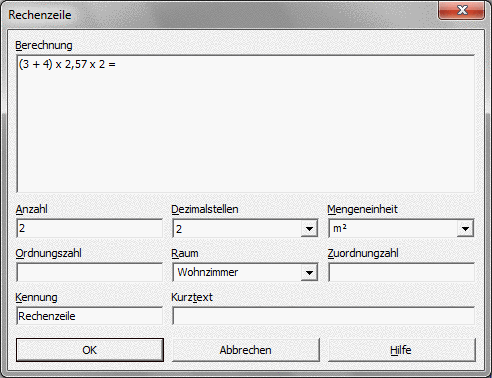Click the Raum label
The width and height of the screenshot is (492, 378).
click(x=185, y=253)
